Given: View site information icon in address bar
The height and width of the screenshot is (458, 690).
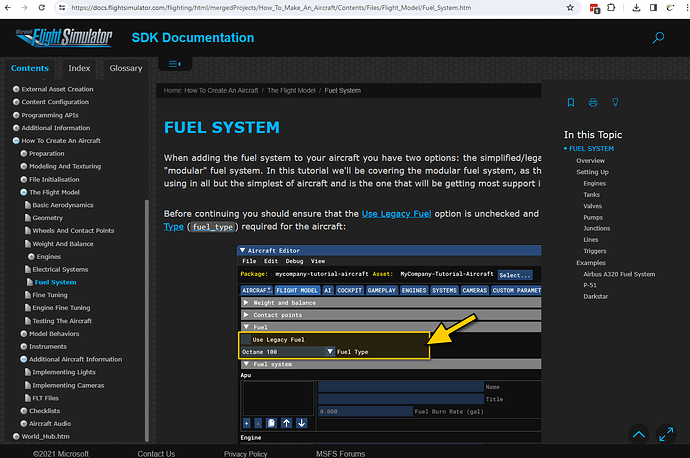Looking at the screenshot, I should pos(62,7).
